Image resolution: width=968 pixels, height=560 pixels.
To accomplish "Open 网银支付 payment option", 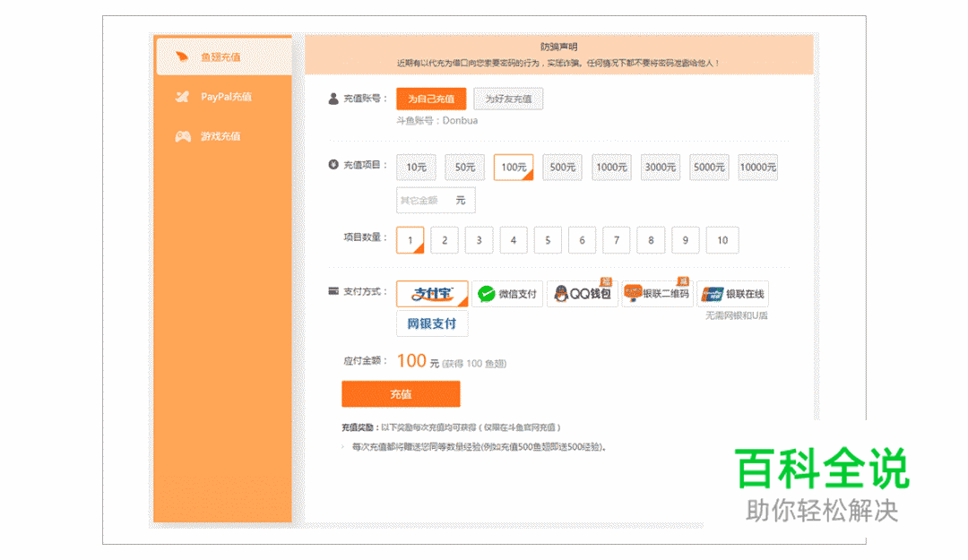I will tap(432, 323).
